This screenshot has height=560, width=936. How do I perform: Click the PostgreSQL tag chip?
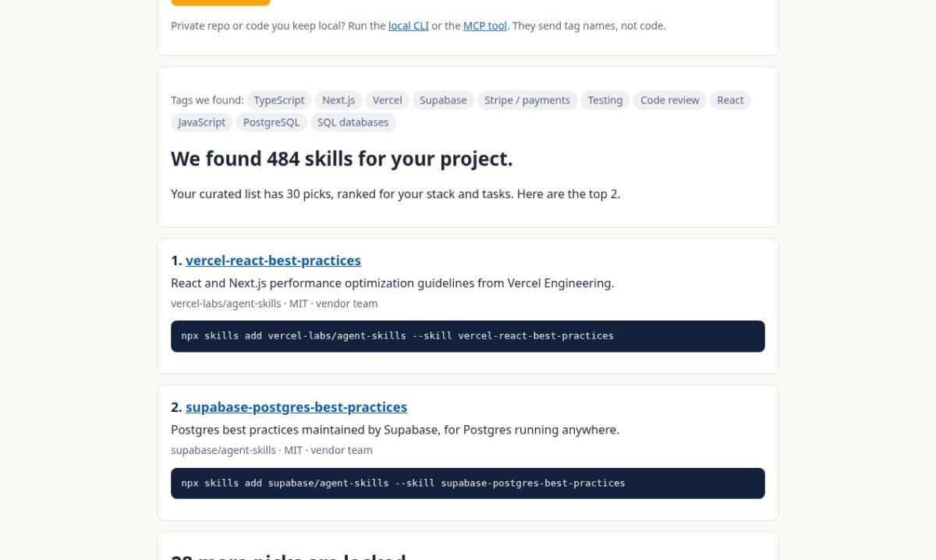pyautogui.click(x=271, y=122)
